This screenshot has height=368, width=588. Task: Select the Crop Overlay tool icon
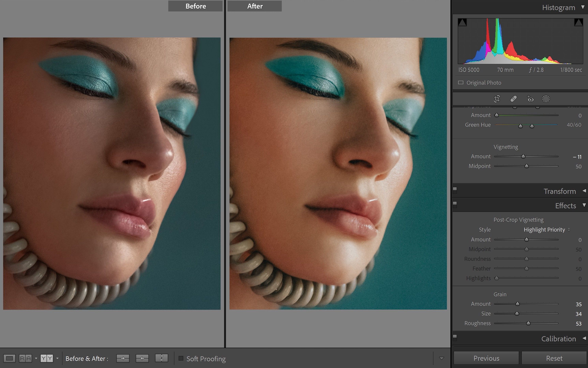tap(497, 99)
